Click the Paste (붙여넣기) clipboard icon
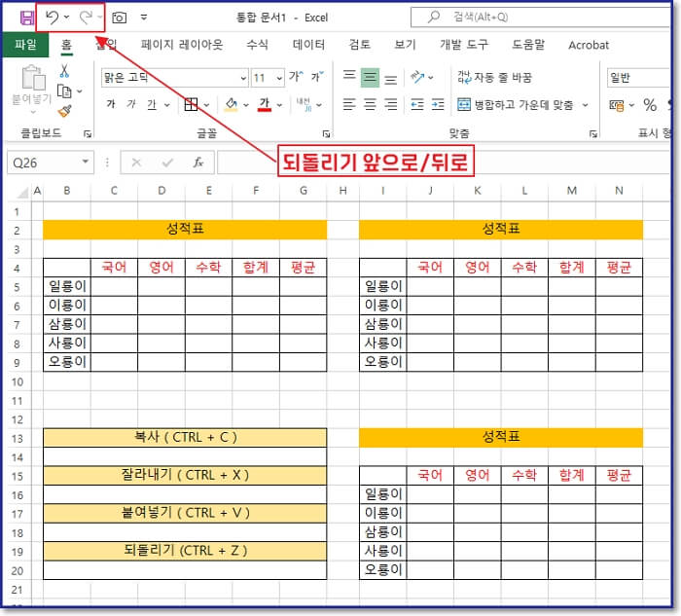Viewport: 681px width, 616px height. tap(33, 79)
